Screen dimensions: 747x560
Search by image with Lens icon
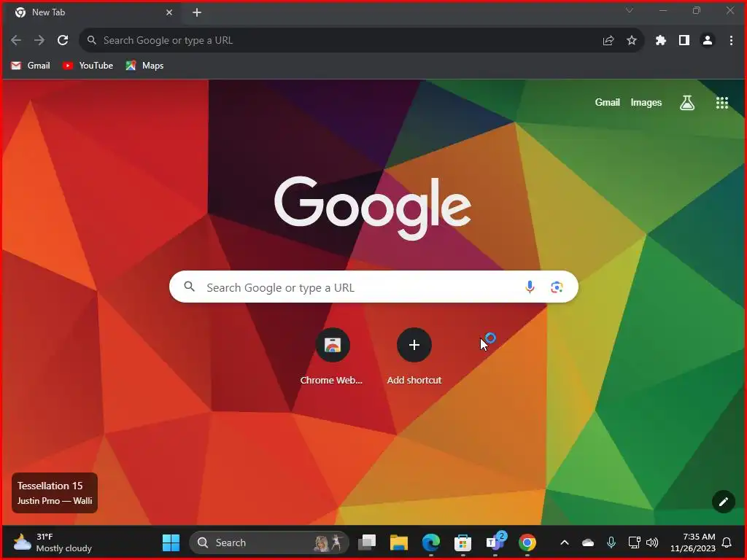click(557, 287)
